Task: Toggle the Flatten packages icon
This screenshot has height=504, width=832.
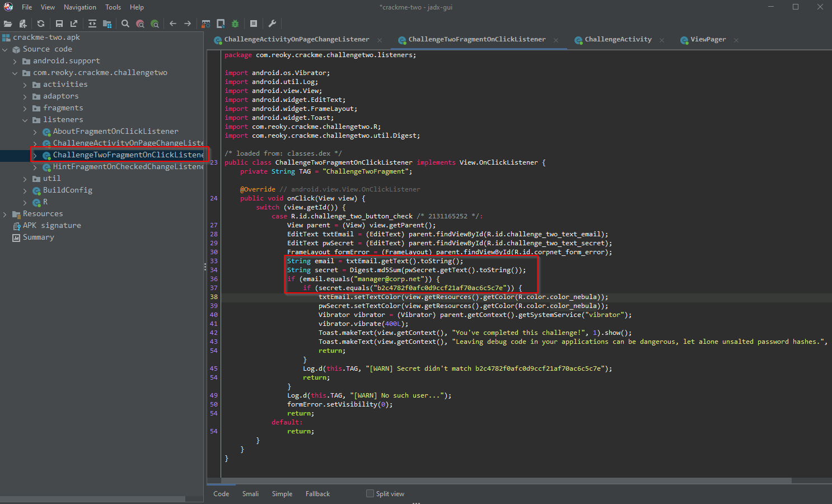Action: (x=107, y=24)
